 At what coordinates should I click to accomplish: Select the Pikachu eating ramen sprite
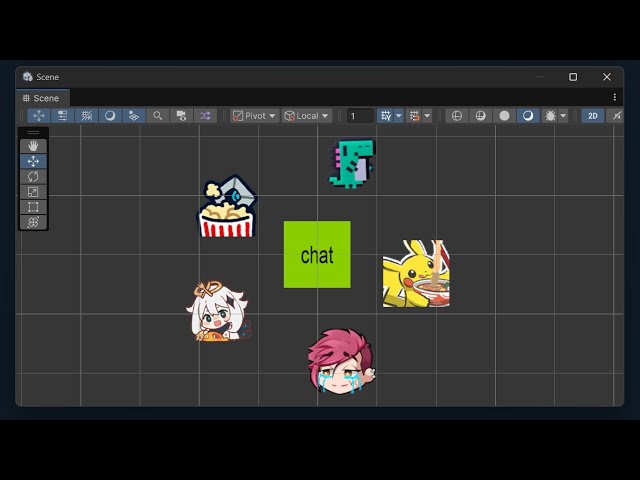tap(416, 273)
